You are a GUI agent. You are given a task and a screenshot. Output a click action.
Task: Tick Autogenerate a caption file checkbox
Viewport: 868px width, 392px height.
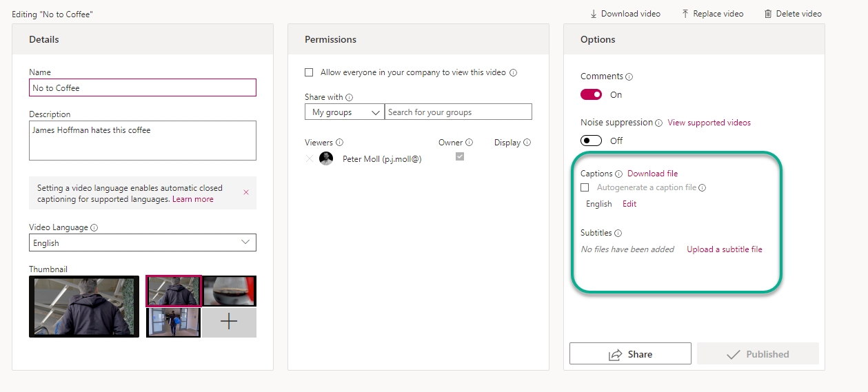click(585, 187)
